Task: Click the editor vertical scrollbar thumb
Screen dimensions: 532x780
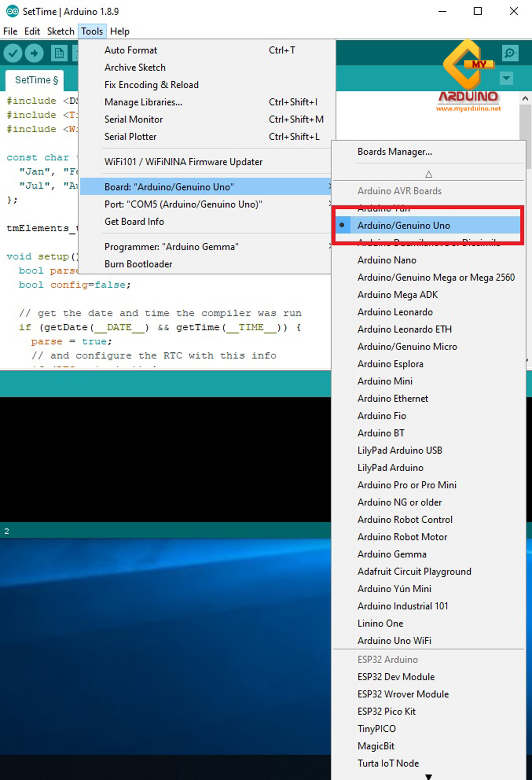Action: (525, 124)
